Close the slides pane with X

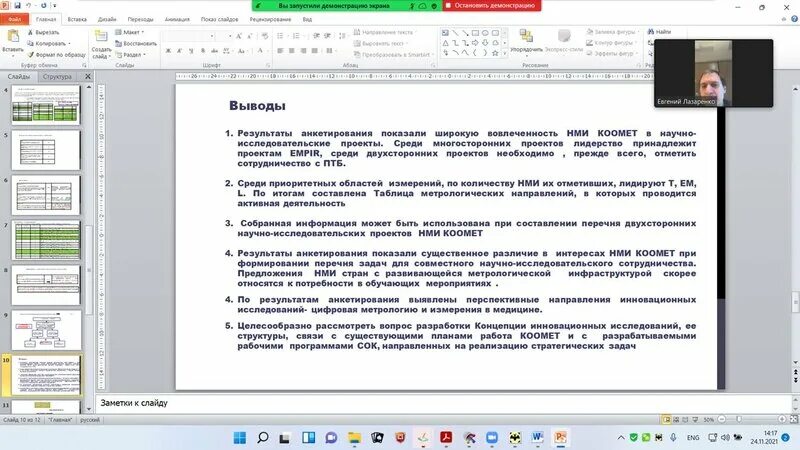coord(88,76)
